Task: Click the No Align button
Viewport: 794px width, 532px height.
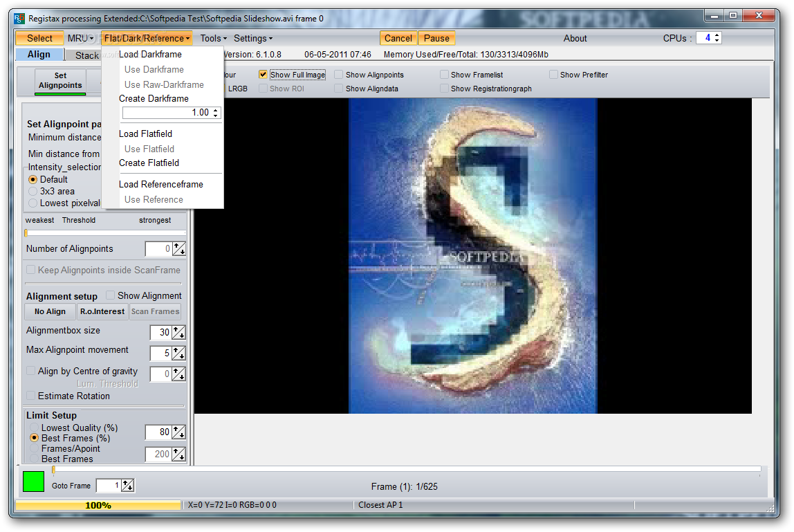Action: [50, 311]
